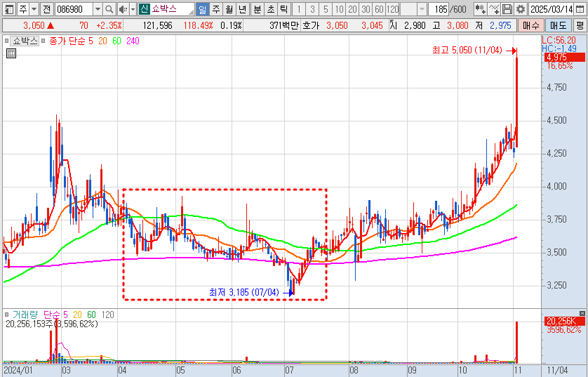Screen dimensions: 588x377
Task: Click the 호가 quote label
Action: (311, 25)
